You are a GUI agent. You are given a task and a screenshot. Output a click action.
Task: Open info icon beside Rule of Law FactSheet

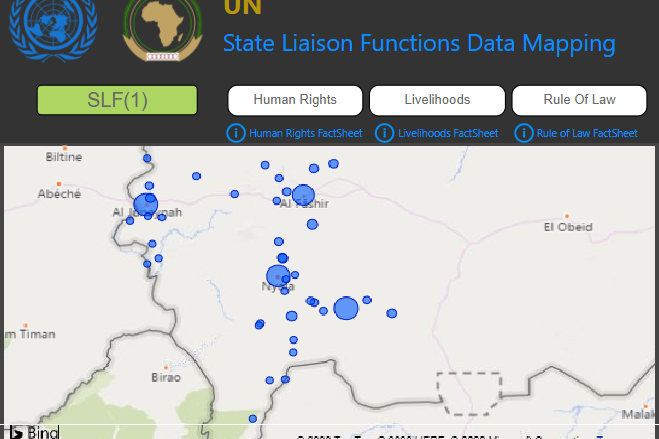523,133
